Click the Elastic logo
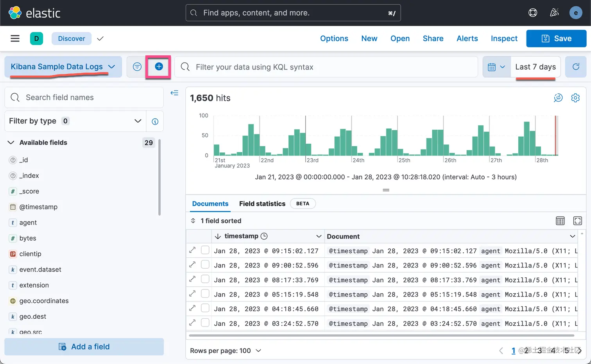This screenshot has height=364, width=591. (34, 13)
